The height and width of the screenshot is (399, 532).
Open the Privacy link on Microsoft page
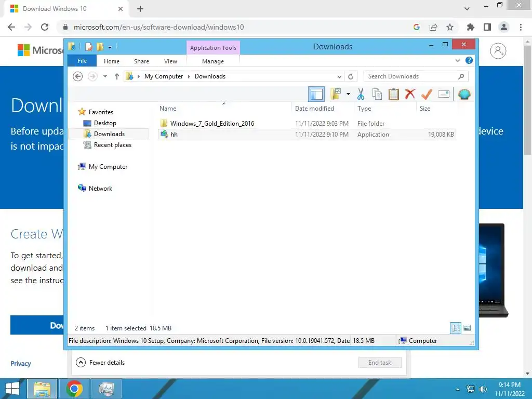click(x=21, y=363)
